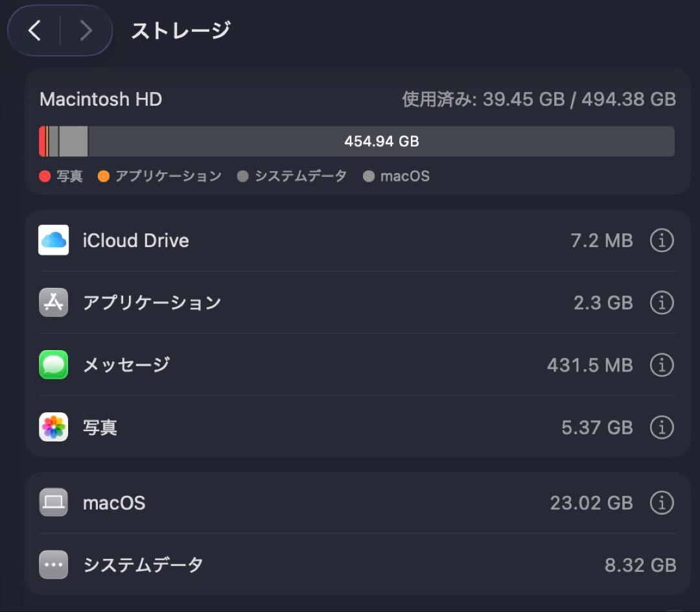
Task: Click the iCloud Drive cloud icon
Action: point(53,240)
